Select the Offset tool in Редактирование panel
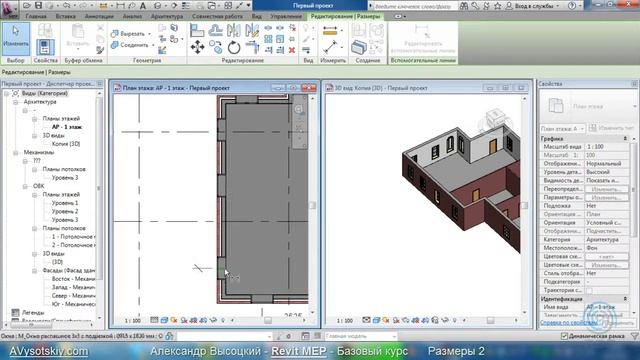Viewport: 640px width, 360px height. (216, 30)
